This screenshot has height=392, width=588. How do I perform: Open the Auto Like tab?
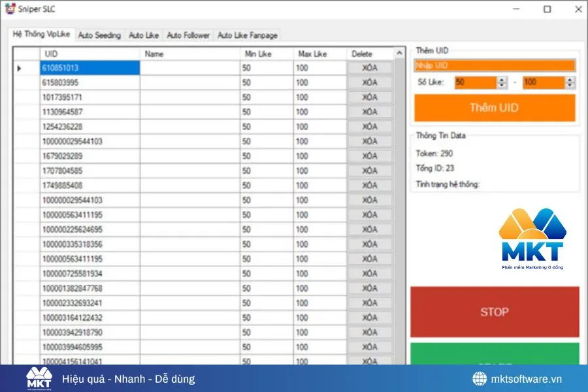pyautogui.click(x=144, y=35)
